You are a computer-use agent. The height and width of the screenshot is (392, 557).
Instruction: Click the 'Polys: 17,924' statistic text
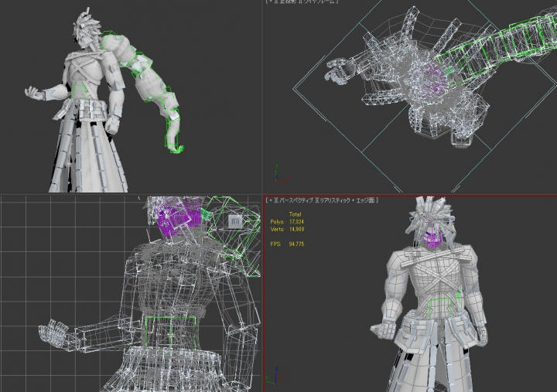(x=287, y=222)
